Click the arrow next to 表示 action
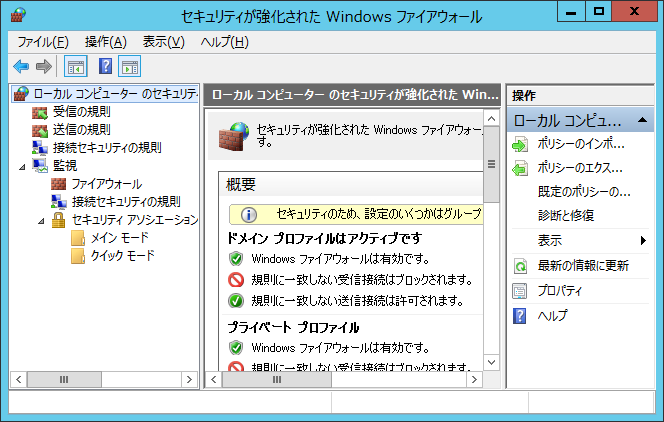Screen dimensions: 664x422 point(643,240)
